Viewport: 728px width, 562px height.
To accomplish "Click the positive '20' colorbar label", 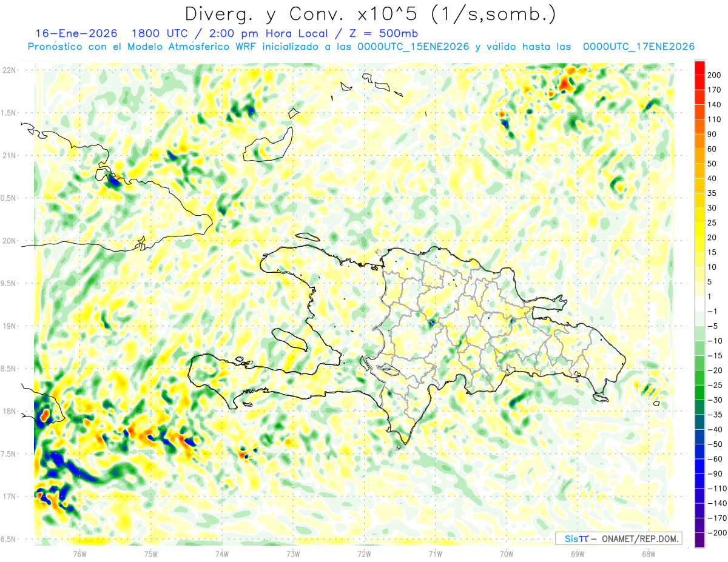I will point(713,238).
